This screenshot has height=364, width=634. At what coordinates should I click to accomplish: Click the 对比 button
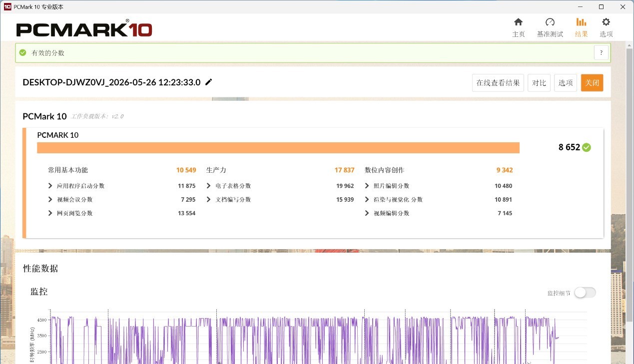[539, 83]
